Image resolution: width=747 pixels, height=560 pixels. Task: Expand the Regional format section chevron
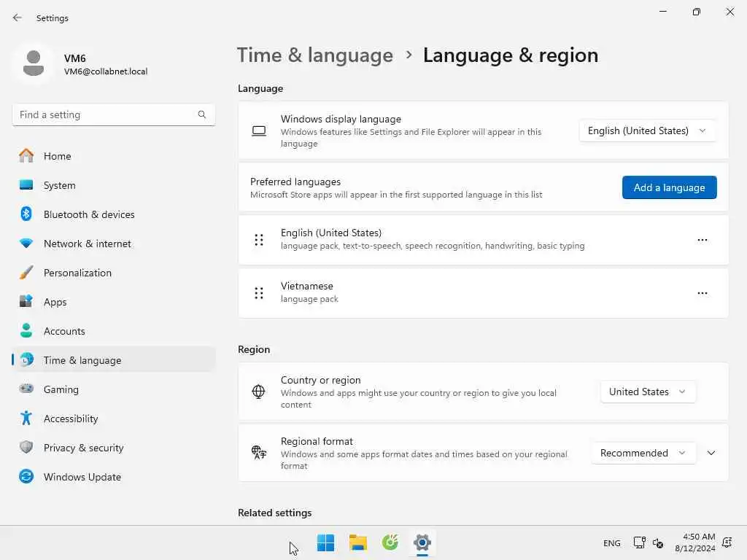coord(711,453)
